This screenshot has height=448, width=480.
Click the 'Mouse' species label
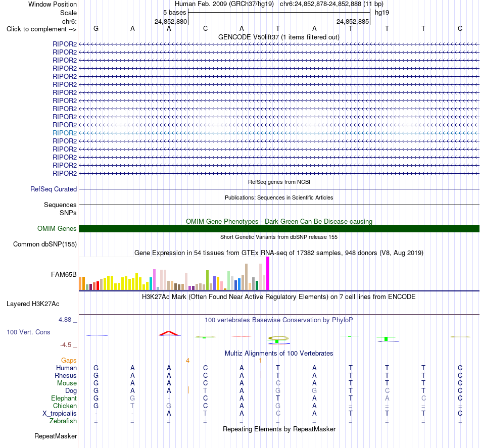coord(67,383)
